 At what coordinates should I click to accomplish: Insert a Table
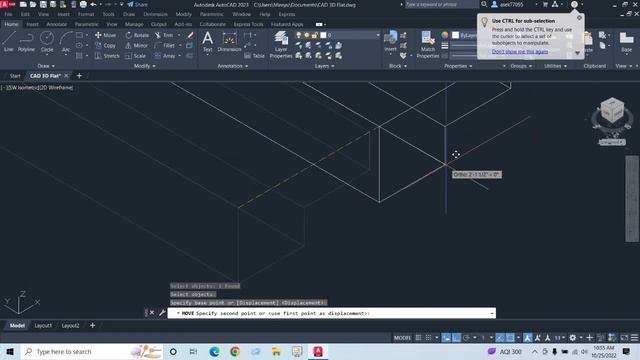coord(254,56)
